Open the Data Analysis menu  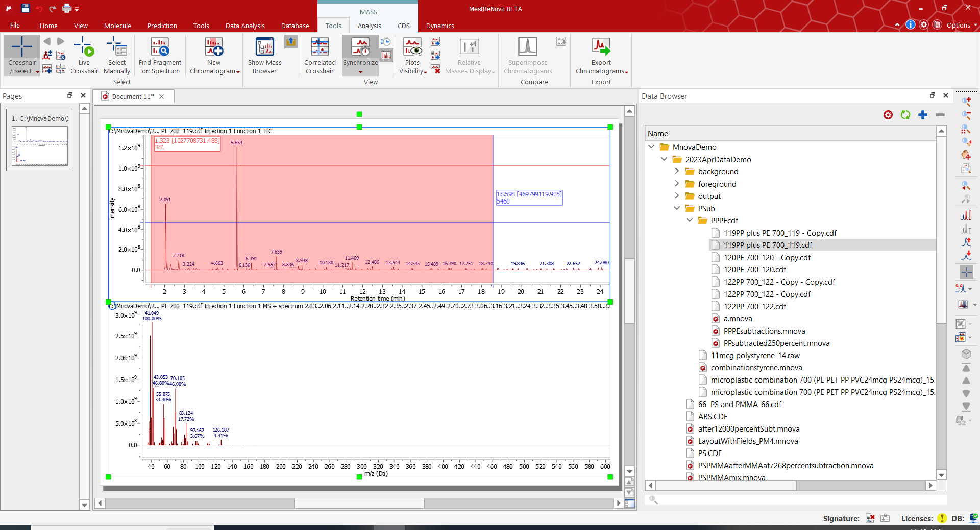click(x=245, y=26)
